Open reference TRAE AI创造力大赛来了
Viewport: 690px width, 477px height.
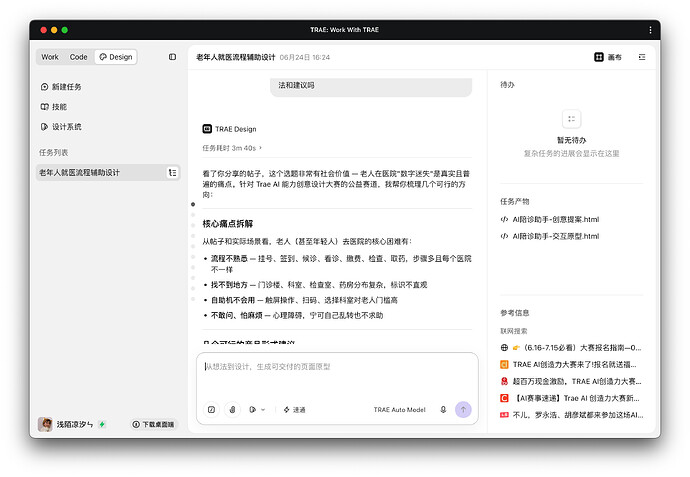point(569,364)
